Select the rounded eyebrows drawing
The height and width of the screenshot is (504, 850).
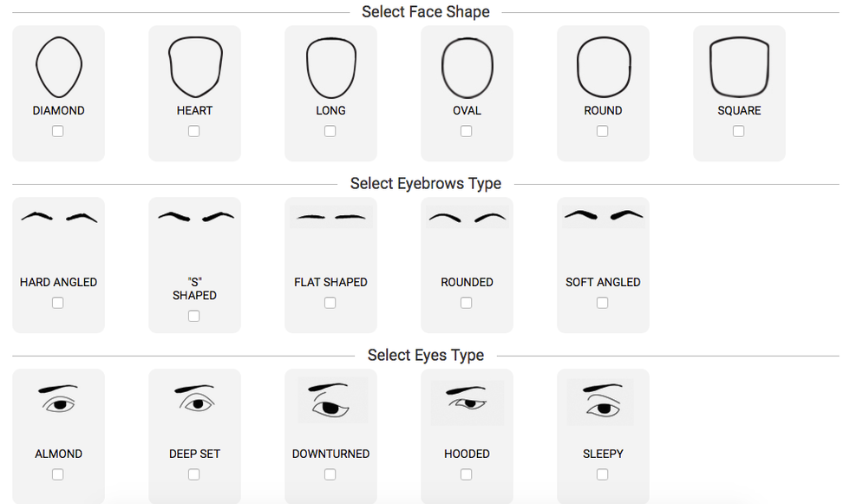click(x=467, y=218)
